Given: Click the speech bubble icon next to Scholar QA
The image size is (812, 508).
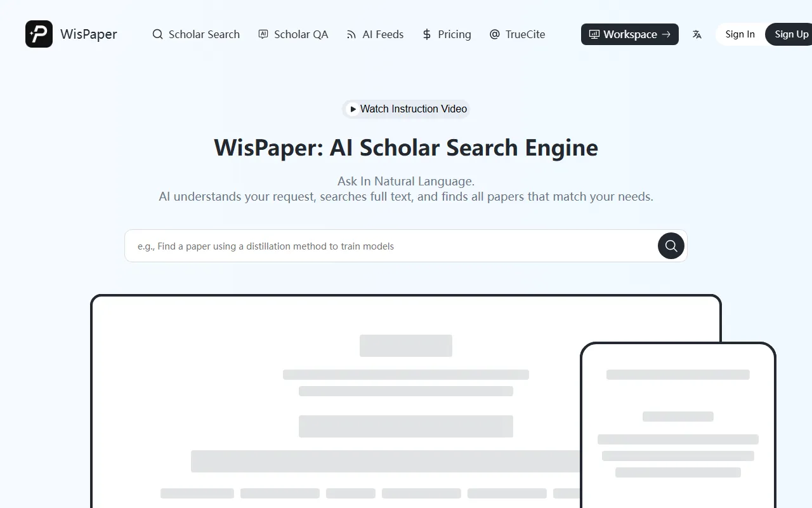Looking at the screenshot, I should tap(263, 34).
